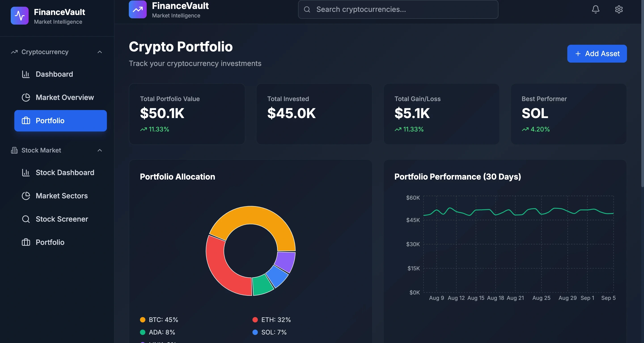Image resolution: width=644 pixels, height=343 pixels.
Task: Open the crypto Portfolio menu item
Action: (61, 121)
